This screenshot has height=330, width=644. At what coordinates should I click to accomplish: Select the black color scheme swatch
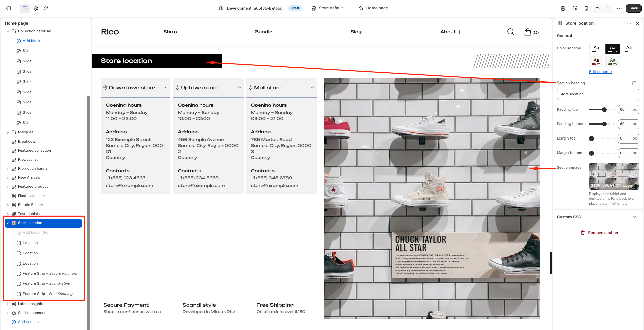612,49
